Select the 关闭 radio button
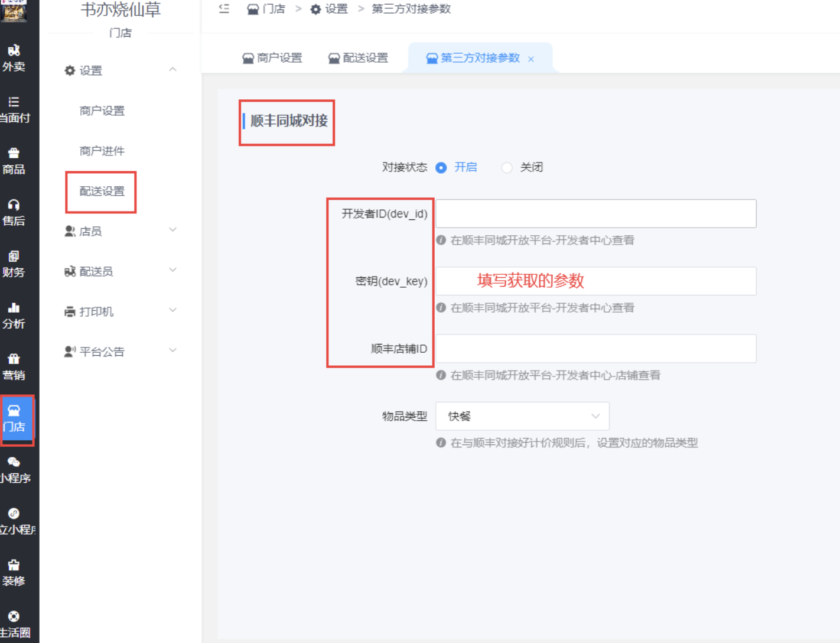This screenshot has height=643, width=840. point(507,168)
